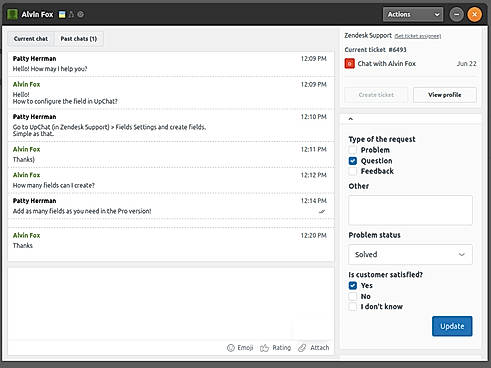This screenshot has width=491, height=368.
Task: Tick the Problem checkbox
Action: (353, 150)
